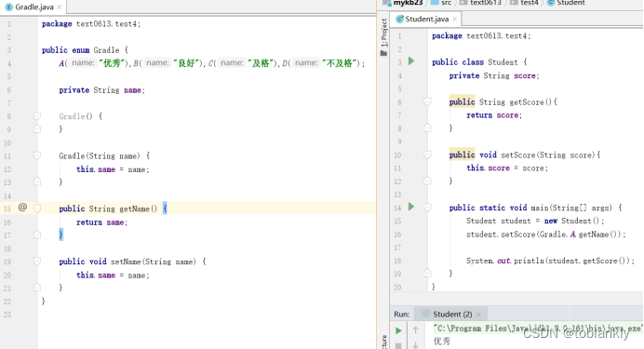Click 'System.out.println(student.getScore());' line
Screen dimensions: 644x349
click(550, 261)
